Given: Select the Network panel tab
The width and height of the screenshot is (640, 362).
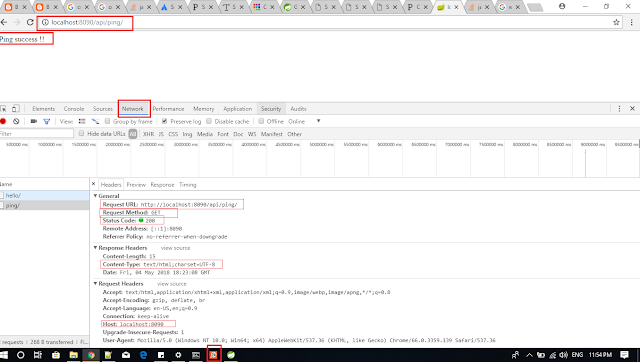Looking at the screenshot, I should pos(133,109).
